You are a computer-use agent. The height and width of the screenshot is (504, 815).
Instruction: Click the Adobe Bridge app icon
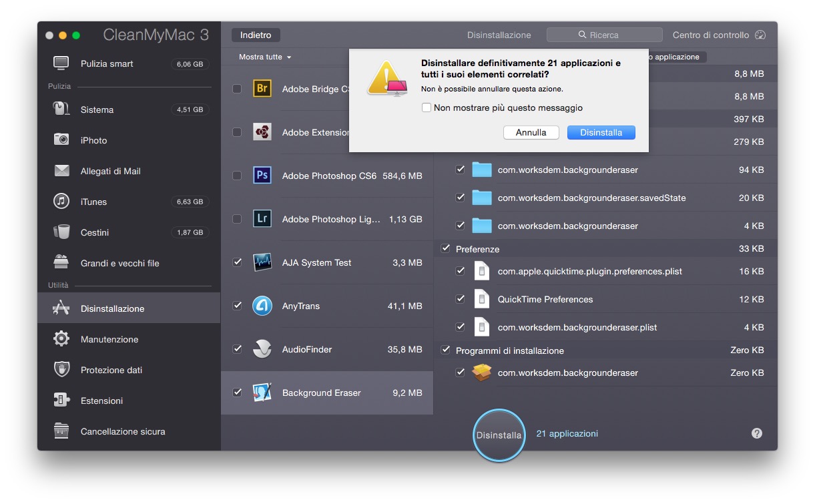coord(262,89)
